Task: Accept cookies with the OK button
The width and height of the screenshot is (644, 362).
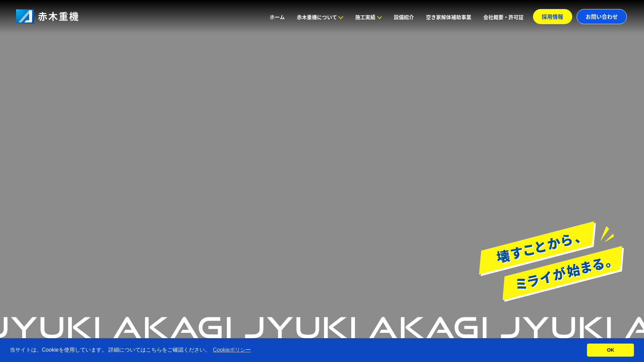Action: [x=610, y=350]
